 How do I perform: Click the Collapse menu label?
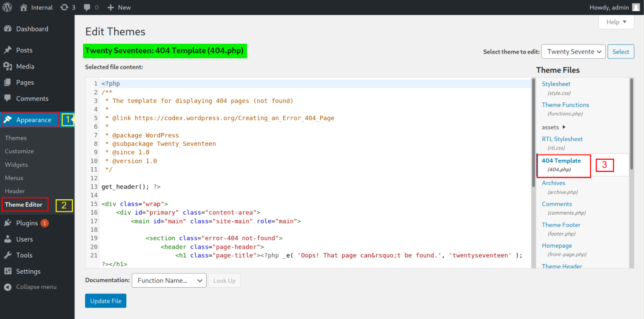point(36,287)
